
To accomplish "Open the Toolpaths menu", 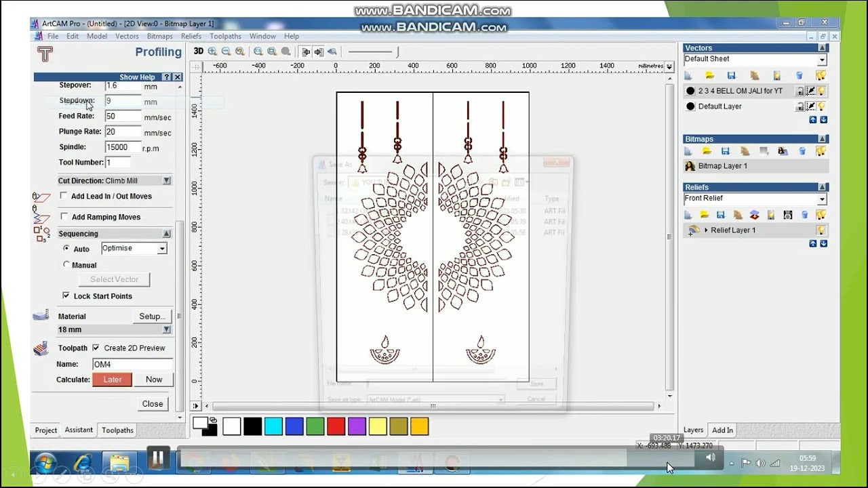I will [x=225, y=37].
